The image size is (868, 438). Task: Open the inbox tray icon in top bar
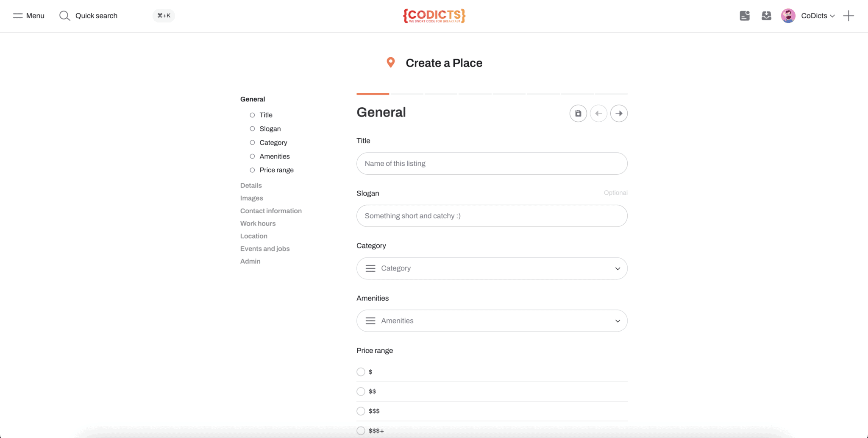click(x=766, y=16)
